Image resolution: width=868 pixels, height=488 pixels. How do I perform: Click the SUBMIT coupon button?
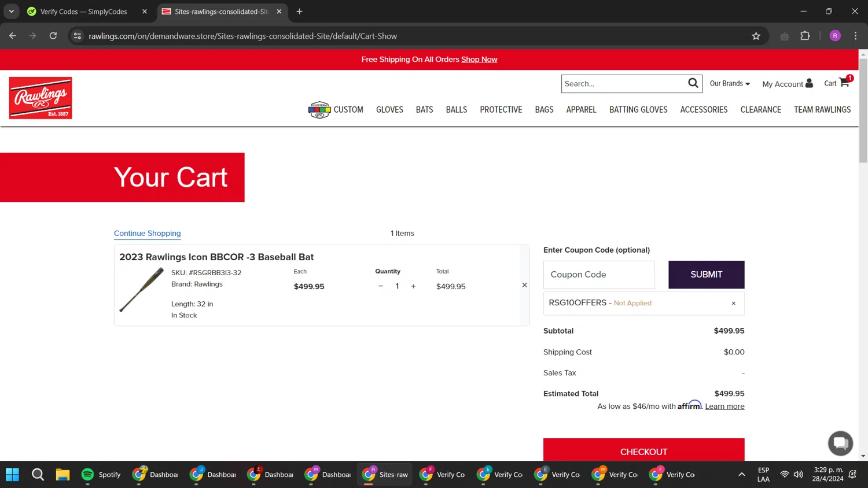click(x=706, y=275)
